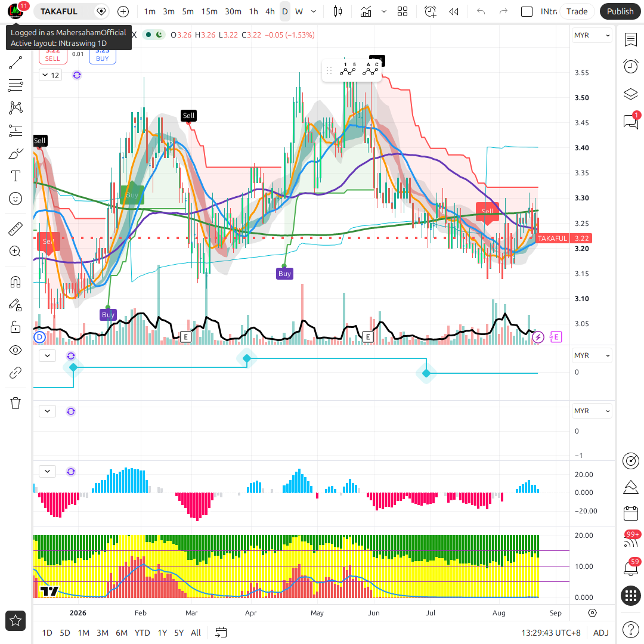
Task: Open the forecasting and measurement tools
Action: click(15, 131)
